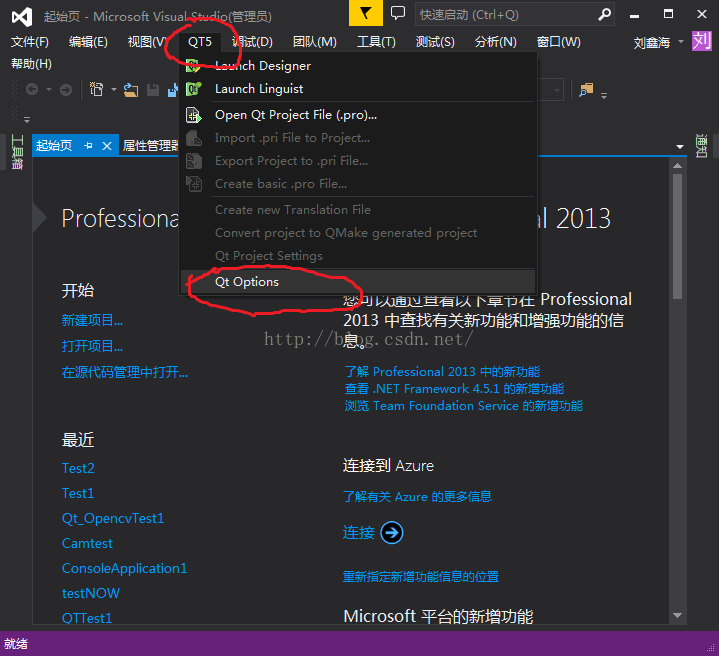Image resolution: width=719 pixels, height=656 pixels.
Task: Click the Open Qt Project File icon
Action: click(x=194, y=115)
